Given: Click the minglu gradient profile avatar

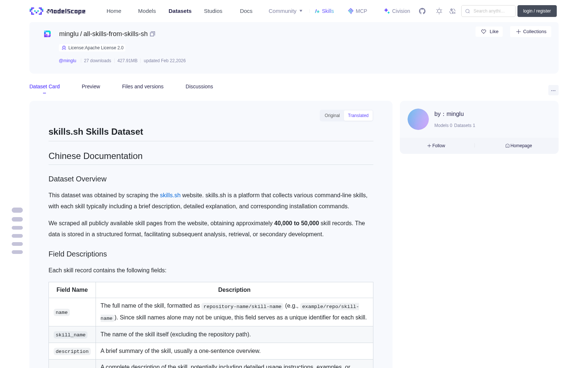Looking at the screenshot, I should coord(418,119).
